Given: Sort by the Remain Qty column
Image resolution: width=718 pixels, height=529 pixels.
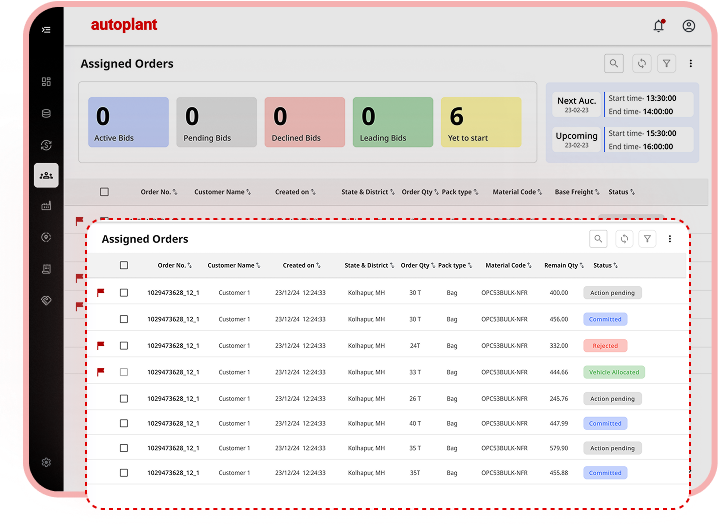Looking at the screenshot, I should pos(561,266).
